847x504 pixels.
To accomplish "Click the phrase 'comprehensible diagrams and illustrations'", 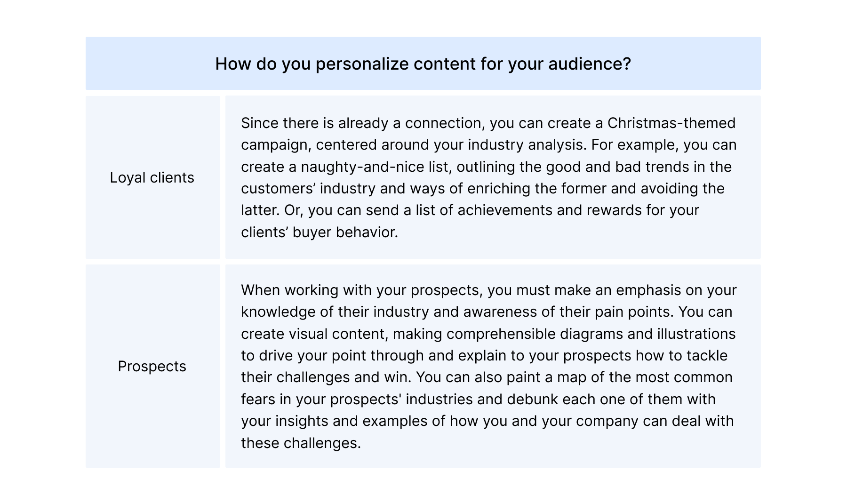I will point(591,334).
